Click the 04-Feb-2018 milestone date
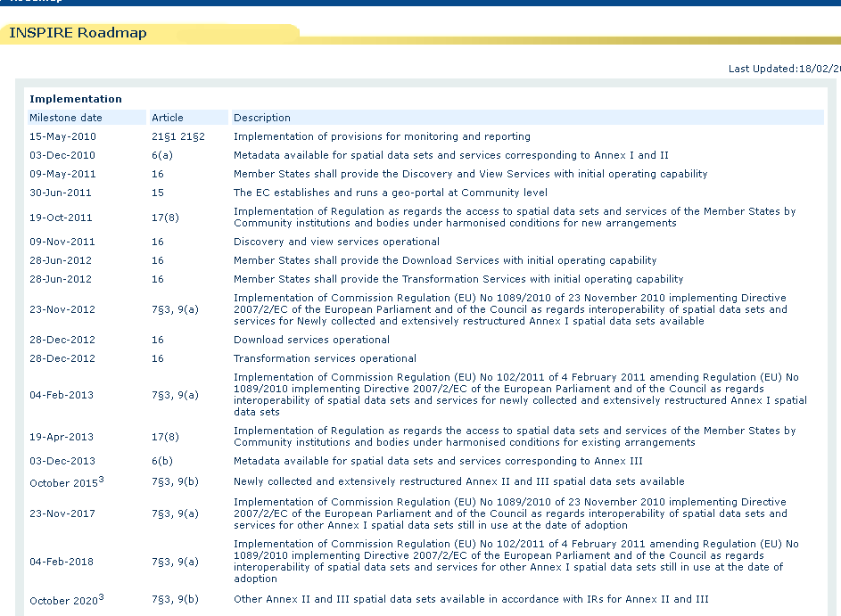Image resolution: width=841 pixels, height=616 pixels. coord(62,562)
